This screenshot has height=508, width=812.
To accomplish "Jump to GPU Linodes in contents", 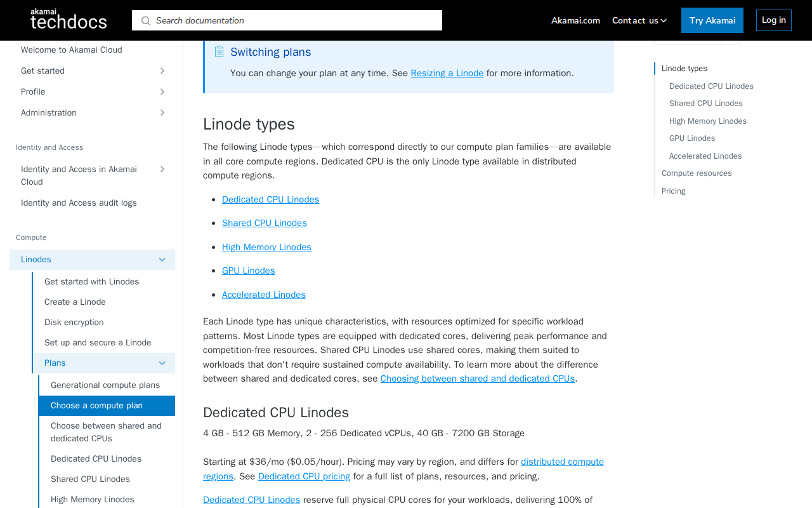I will click(x=692, y=138).
